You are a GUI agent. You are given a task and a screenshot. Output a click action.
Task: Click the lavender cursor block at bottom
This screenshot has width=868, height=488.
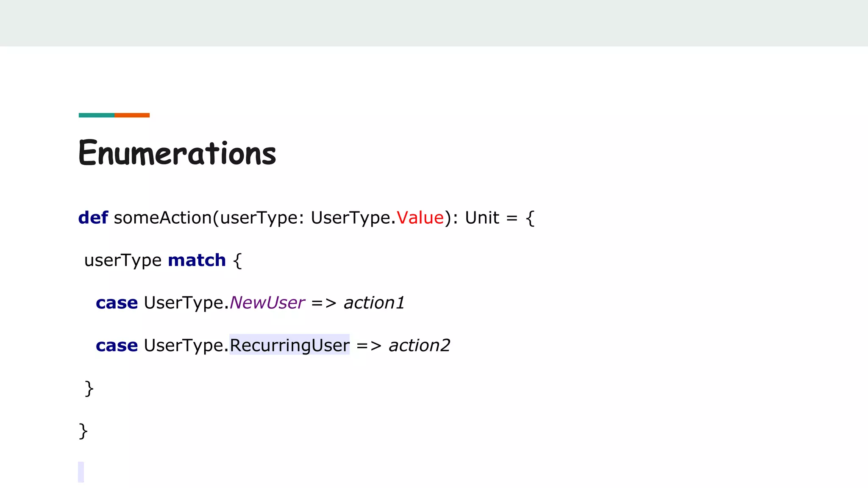pos(81,472)
